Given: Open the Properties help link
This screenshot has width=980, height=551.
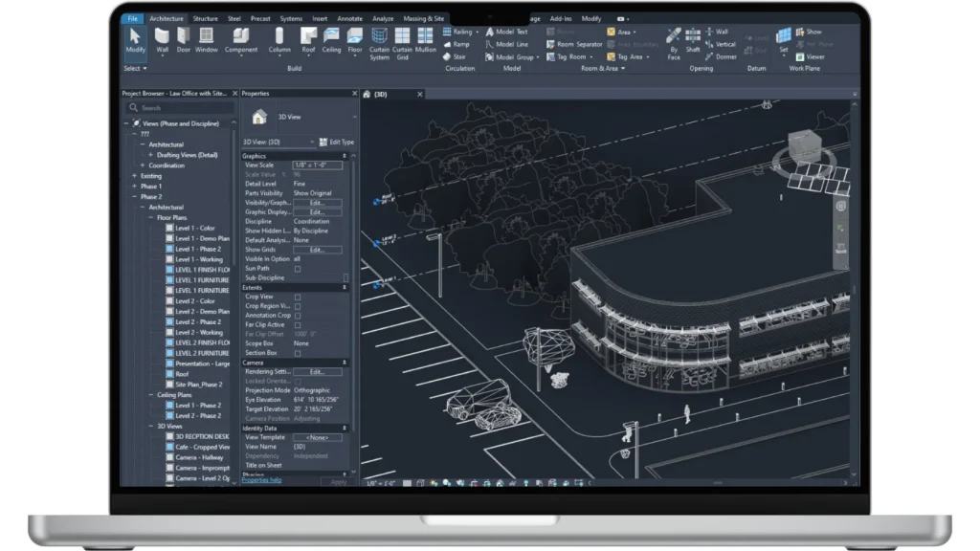Looking at the screenshot, I should pos(261,480).
